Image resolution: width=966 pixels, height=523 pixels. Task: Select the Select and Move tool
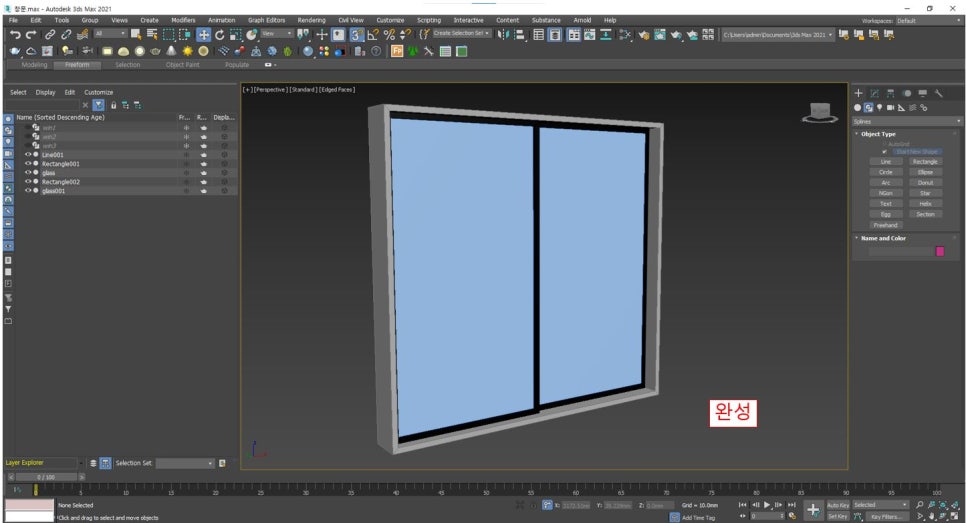tap(203, 34)
